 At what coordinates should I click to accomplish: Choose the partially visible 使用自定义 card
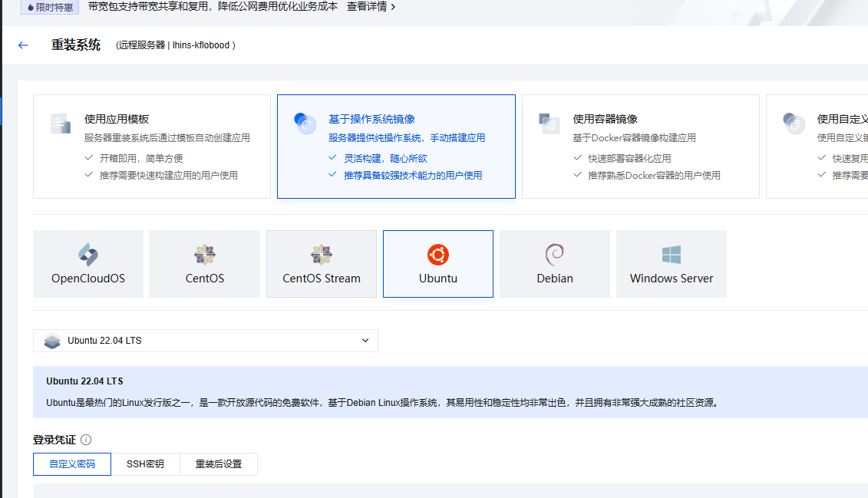817,147
